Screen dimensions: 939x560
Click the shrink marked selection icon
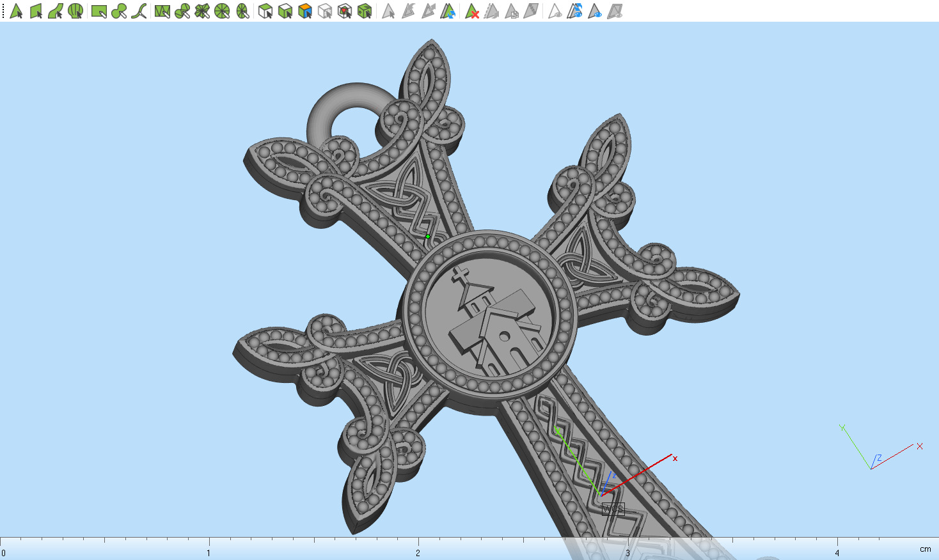(408, 11)
